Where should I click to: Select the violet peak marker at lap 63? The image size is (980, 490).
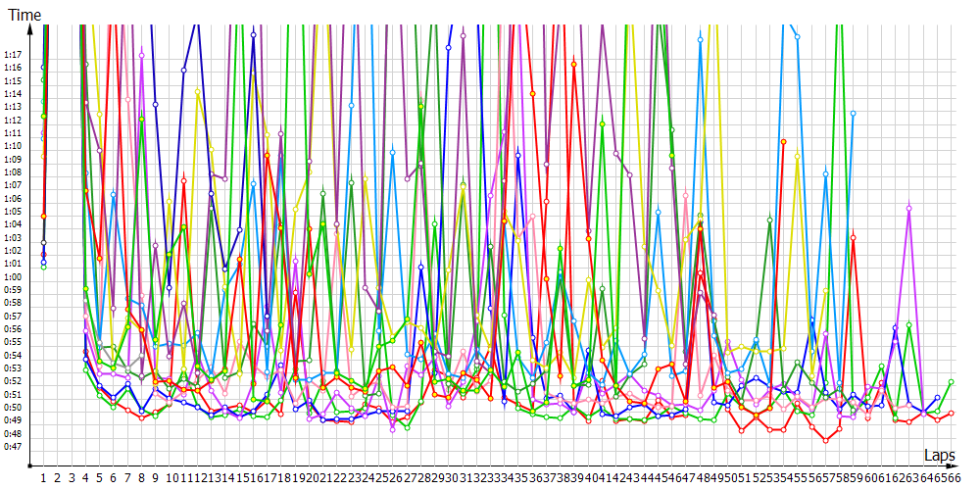point(909,208)
